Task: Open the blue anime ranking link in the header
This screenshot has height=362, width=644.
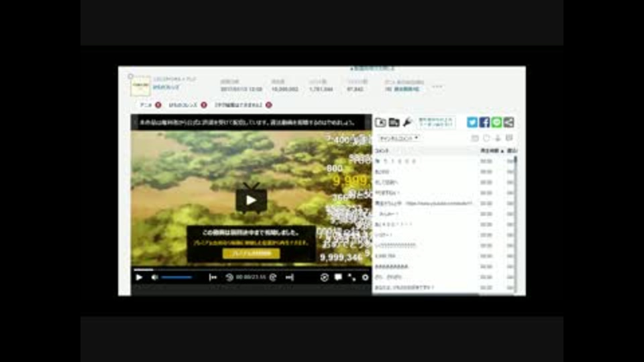Action: [407, 89]
